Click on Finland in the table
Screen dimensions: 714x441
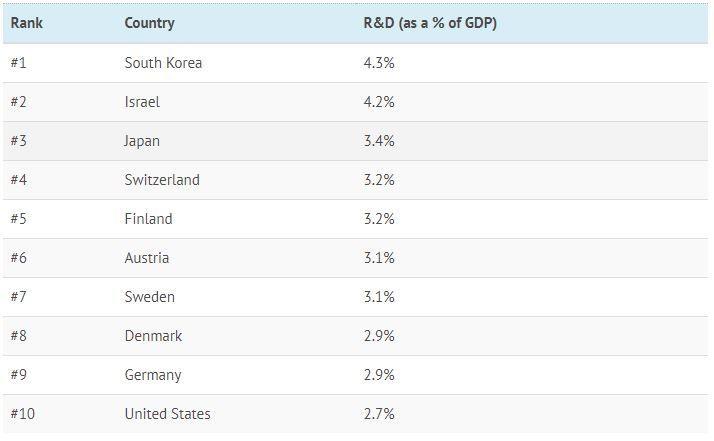[148, 219]
